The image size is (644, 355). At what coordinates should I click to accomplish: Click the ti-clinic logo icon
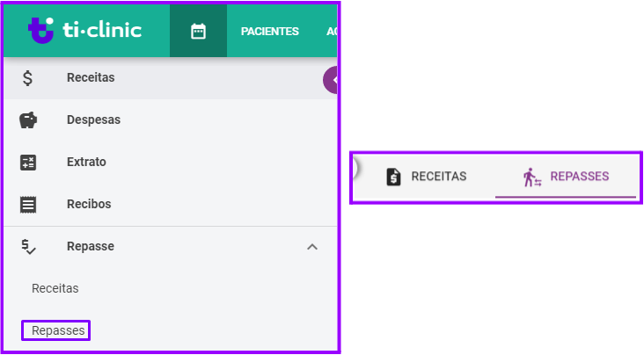click(41, 31)
